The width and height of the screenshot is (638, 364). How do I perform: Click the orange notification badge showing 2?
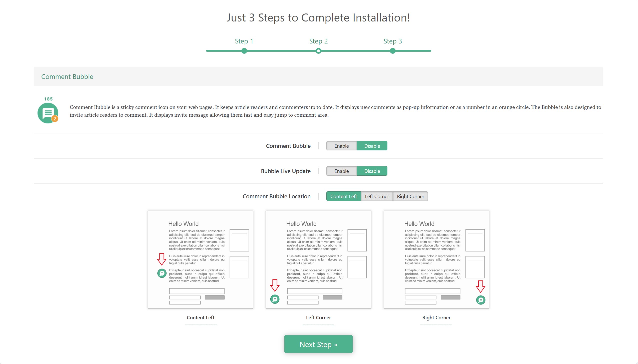55,119
